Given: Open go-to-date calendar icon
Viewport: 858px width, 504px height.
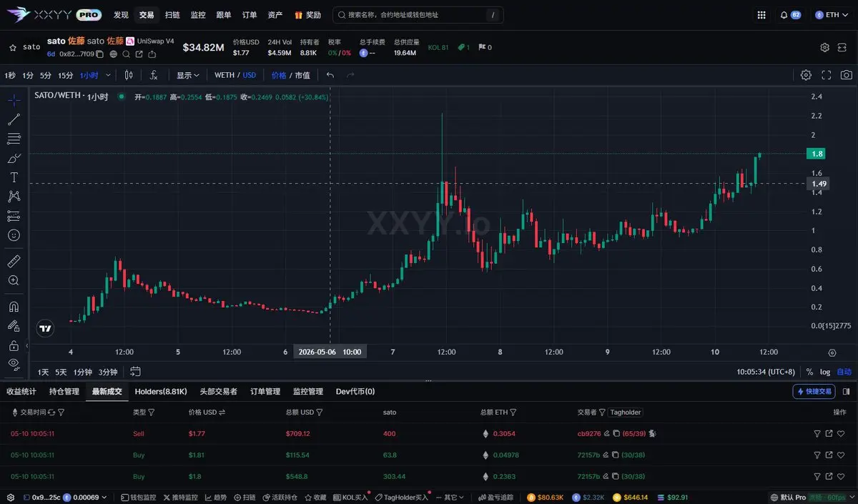Looking at the screenshot, I should point(135,372).
